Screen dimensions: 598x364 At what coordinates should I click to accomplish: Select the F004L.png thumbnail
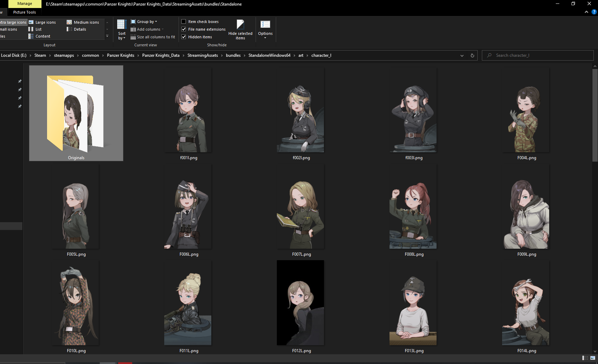526,110
